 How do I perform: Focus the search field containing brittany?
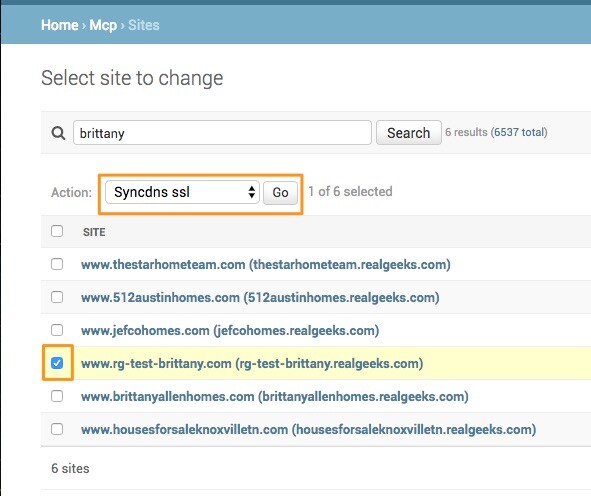222,133
